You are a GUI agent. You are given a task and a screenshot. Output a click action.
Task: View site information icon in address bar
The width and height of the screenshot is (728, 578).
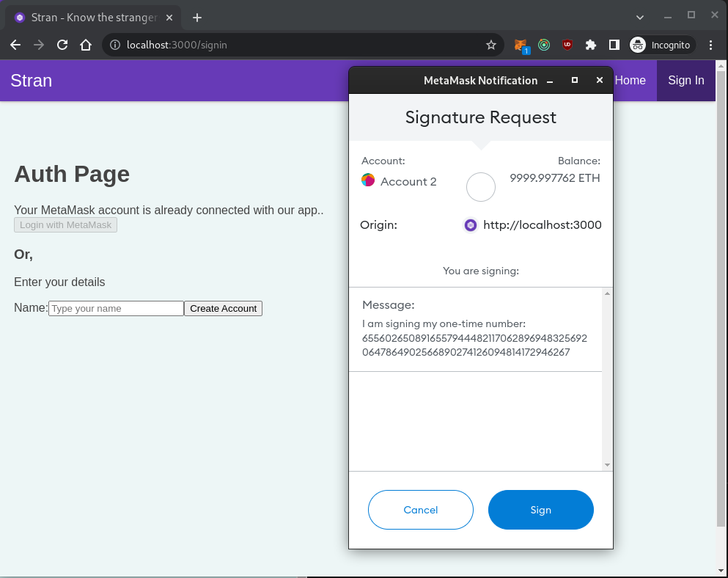click(x=114, y=45)
